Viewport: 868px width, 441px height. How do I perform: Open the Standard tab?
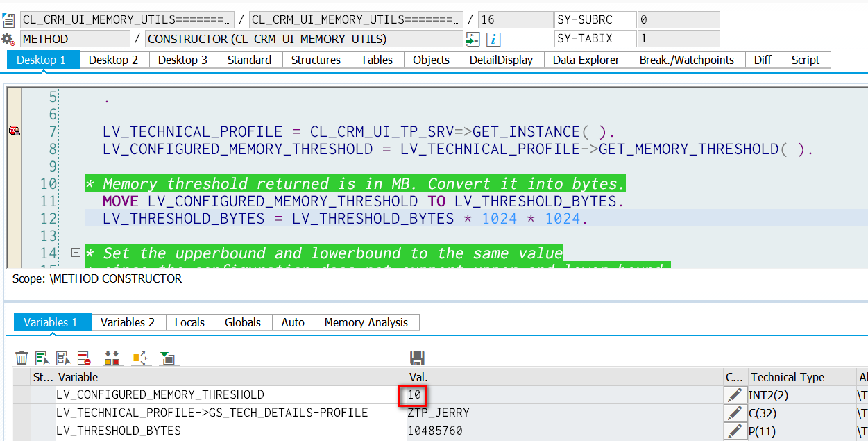pos(249,60)
